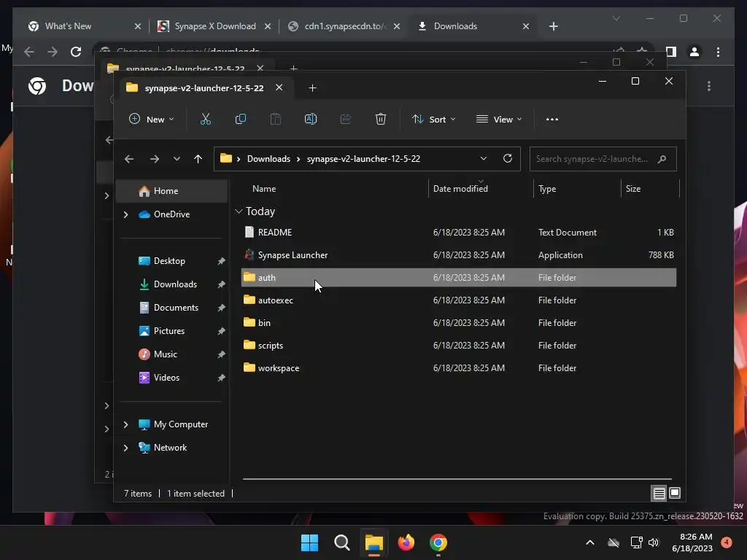Open Windows taskbar Search
Viewport: 747px width, 560px height.
pos(341,542)
